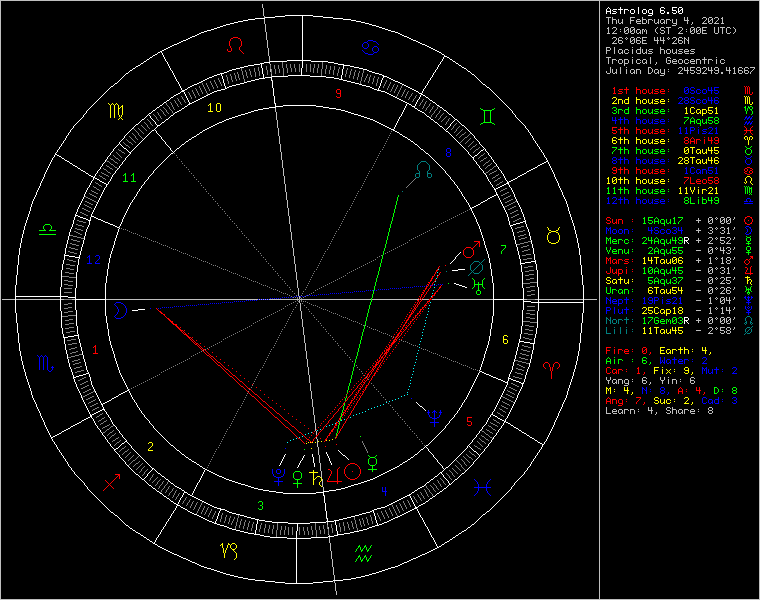Click house number 12 in the wheel
The width and height of the screenshot is (760, 600).
pyautogui.click(x=94, y=260)
